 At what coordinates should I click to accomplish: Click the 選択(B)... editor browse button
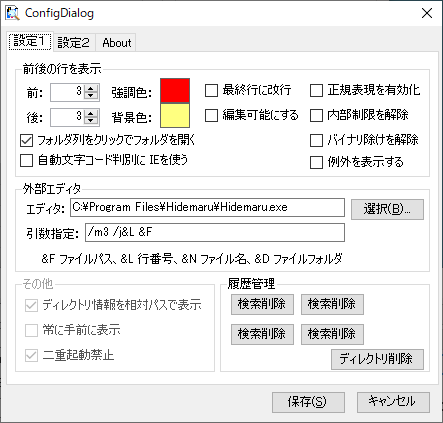pyautogui.click(x=387, y=209)
